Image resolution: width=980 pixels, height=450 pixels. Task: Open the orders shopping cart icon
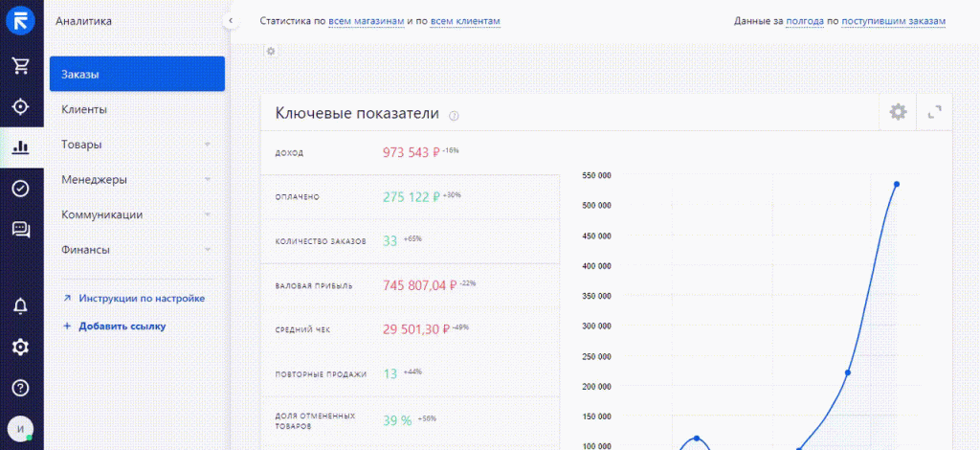click(20, 65)
